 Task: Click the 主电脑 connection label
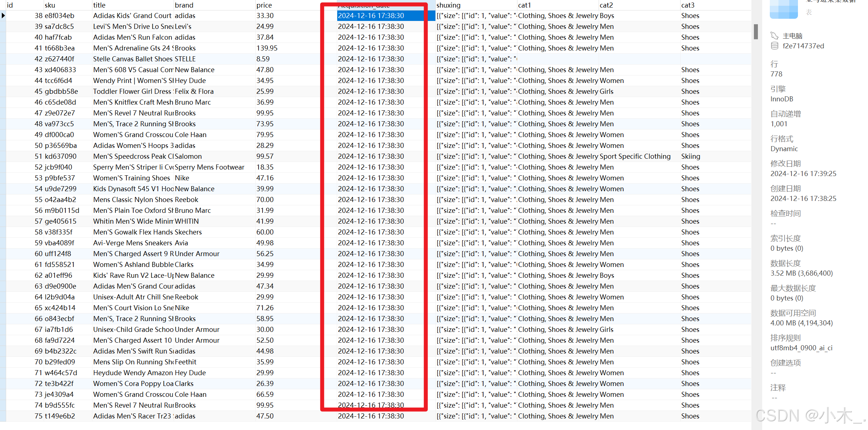pos(792,36)
